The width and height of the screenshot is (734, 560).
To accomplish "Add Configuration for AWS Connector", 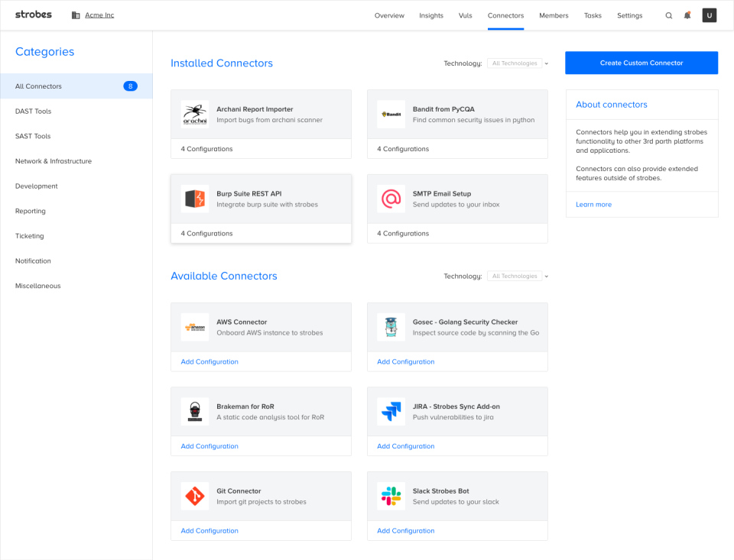I will (209, 361).
